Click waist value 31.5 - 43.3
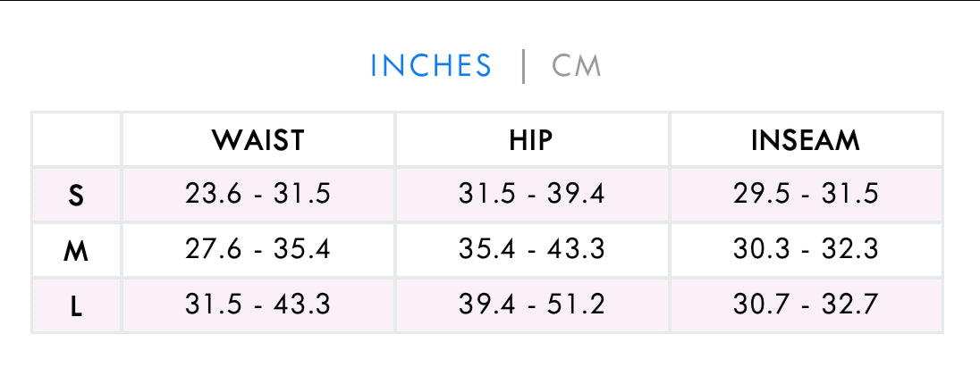Image resolution: width=980 pixels, height=384 pixels. pyautogui.click(x=258, y=305)
